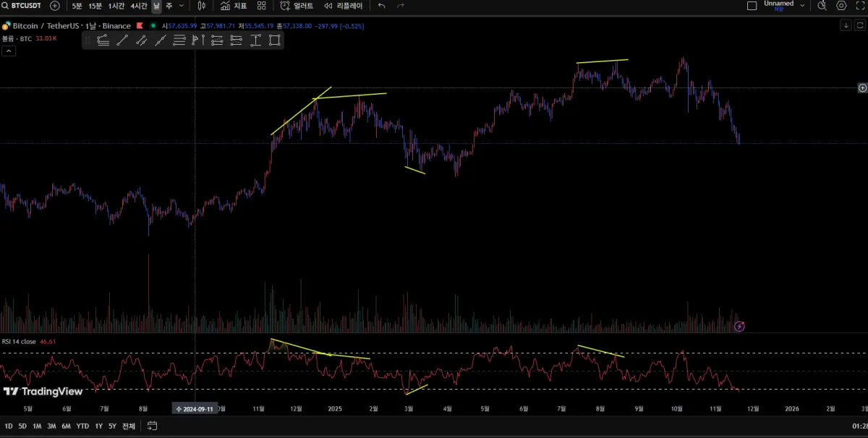Collapse the indicator legend chevron
868x438 pixels.
[x=9, y=51]
